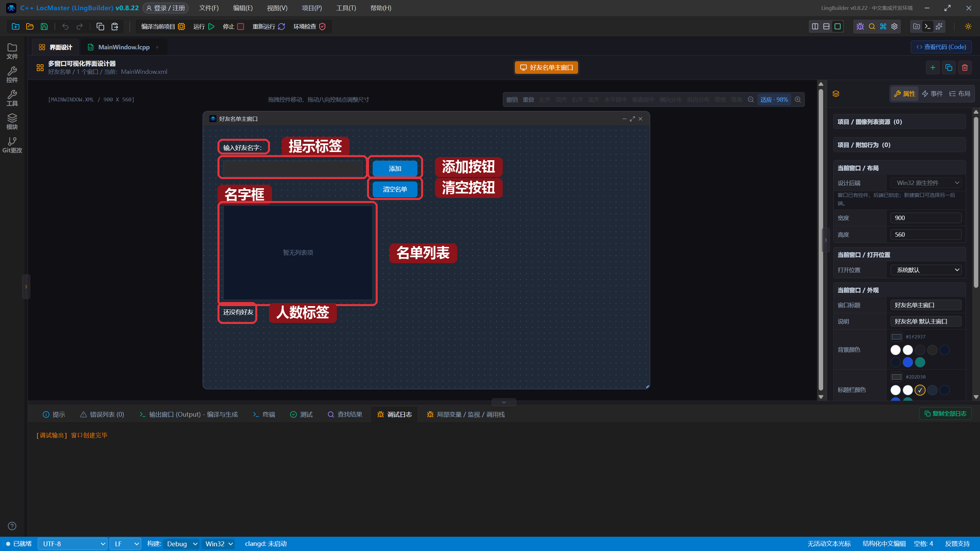
Task: Toggle the terminal panel icon
Action: click(928, 27)
